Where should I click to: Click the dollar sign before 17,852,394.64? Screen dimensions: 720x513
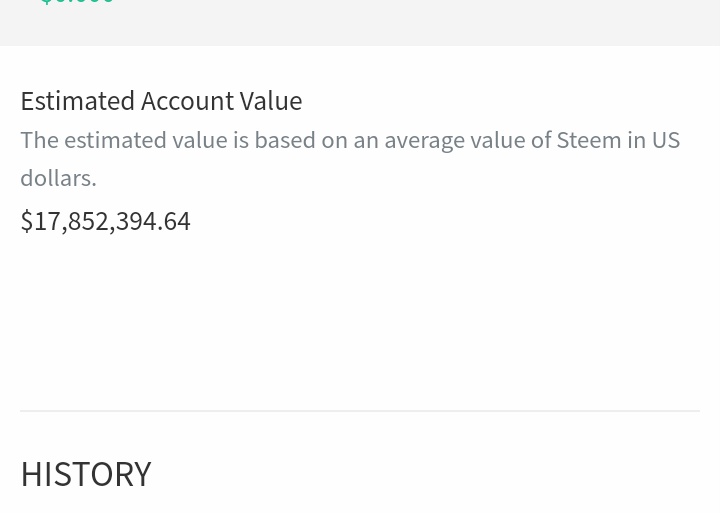27,220
